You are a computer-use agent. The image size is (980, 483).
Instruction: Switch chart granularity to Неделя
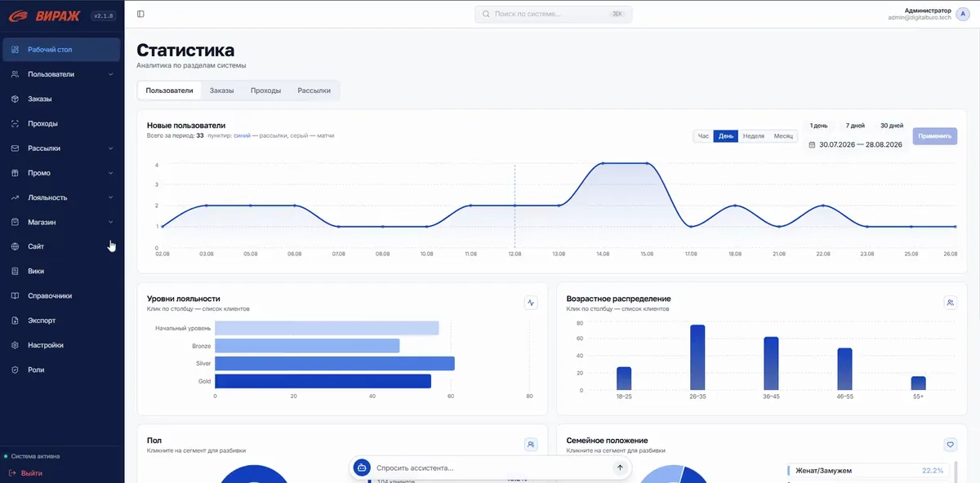[753, 136]
